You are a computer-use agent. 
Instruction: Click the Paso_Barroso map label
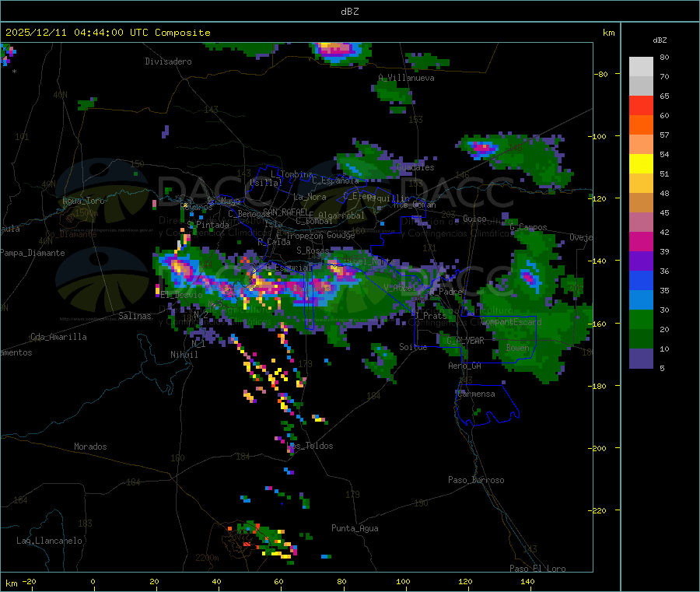click(476, 480)
